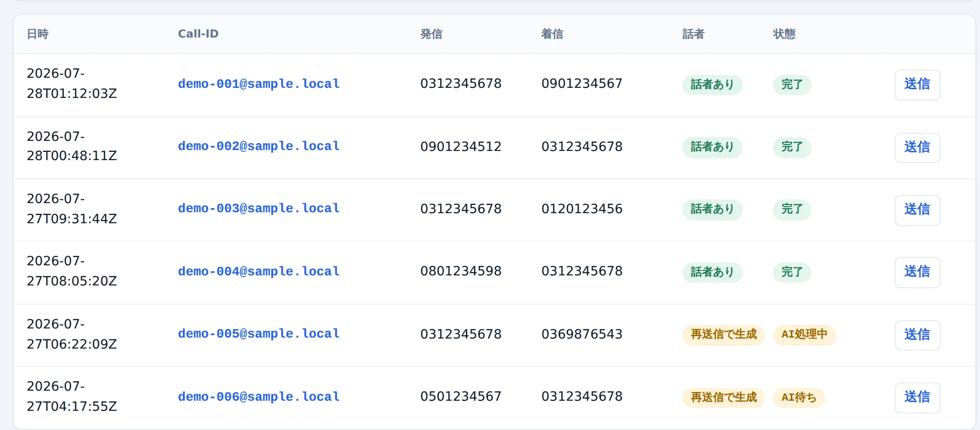Select timestamp 2026-07-27T06:22:09Z
This screenshot has width=980, height=430.
pos(72,334)
